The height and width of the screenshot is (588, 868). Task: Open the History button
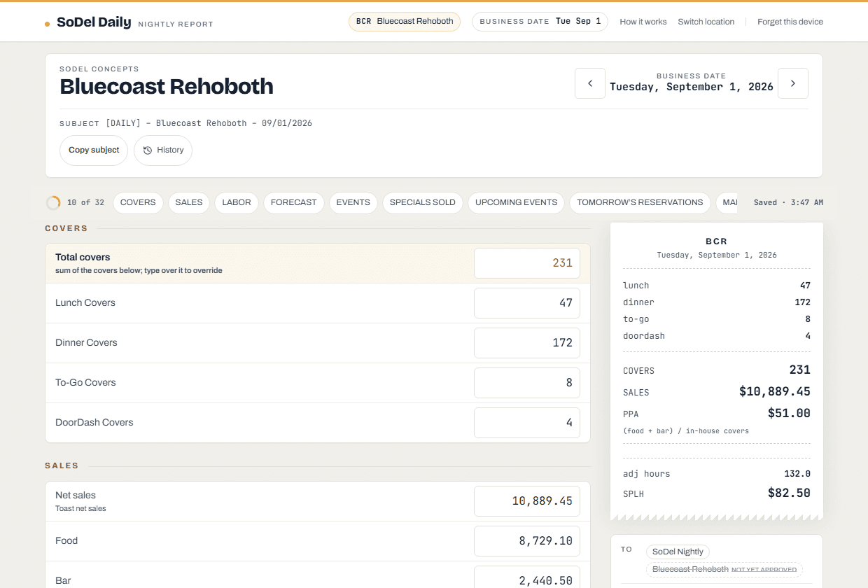pyautogui.click(x=163, y=150)
